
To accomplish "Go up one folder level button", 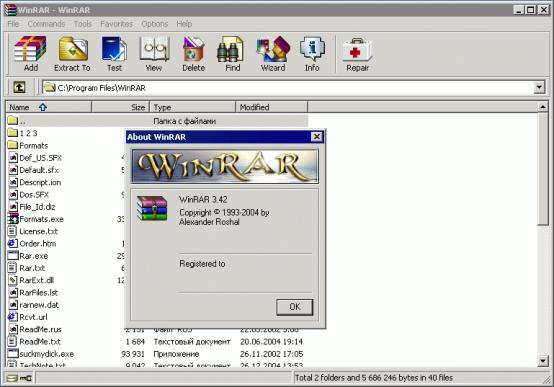I will point(19,87).
